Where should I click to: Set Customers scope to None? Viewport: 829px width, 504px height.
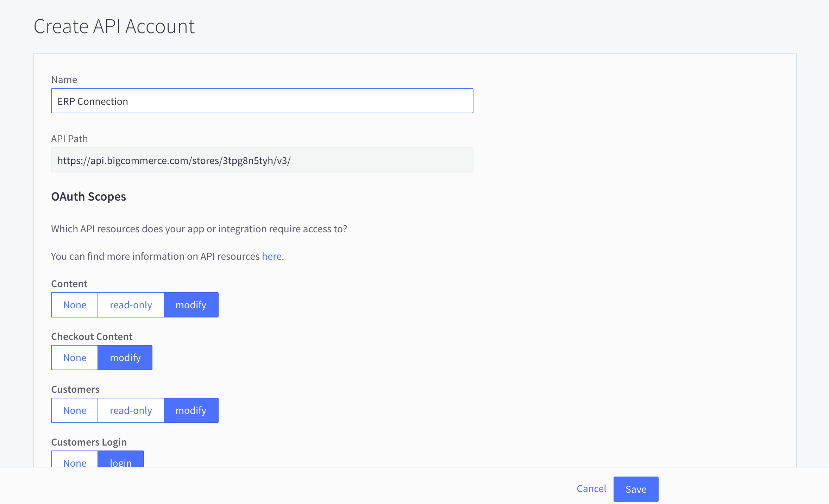(75, 410)
